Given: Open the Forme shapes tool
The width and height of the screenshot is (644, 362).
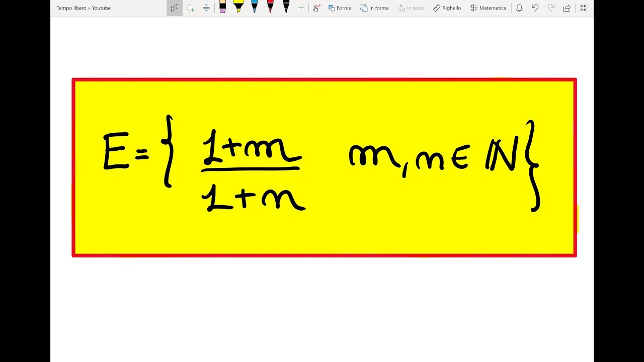Looking at the screenshot, I should pos(340,8).
